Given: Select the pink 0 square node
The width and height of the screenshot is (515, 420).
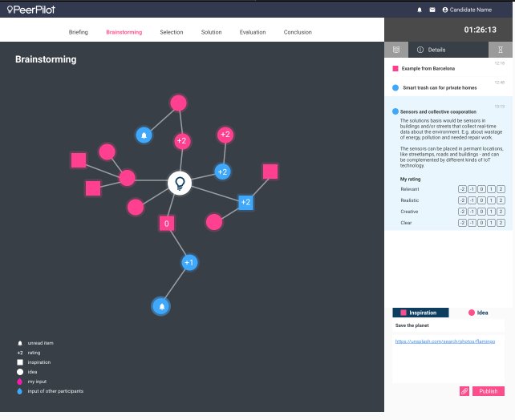Looking at the screenshot, I should (x=167, y=224).
